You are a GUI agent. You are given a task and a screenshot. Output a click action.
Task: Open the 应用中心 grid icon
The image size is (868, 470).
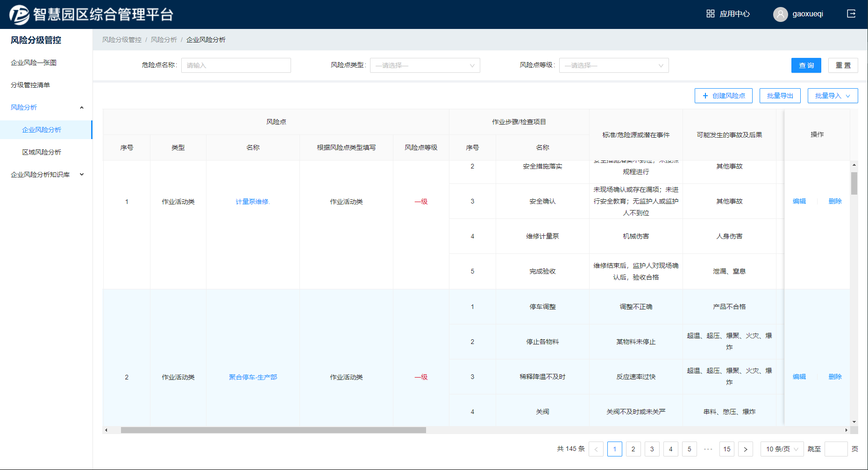coord(710,14)
